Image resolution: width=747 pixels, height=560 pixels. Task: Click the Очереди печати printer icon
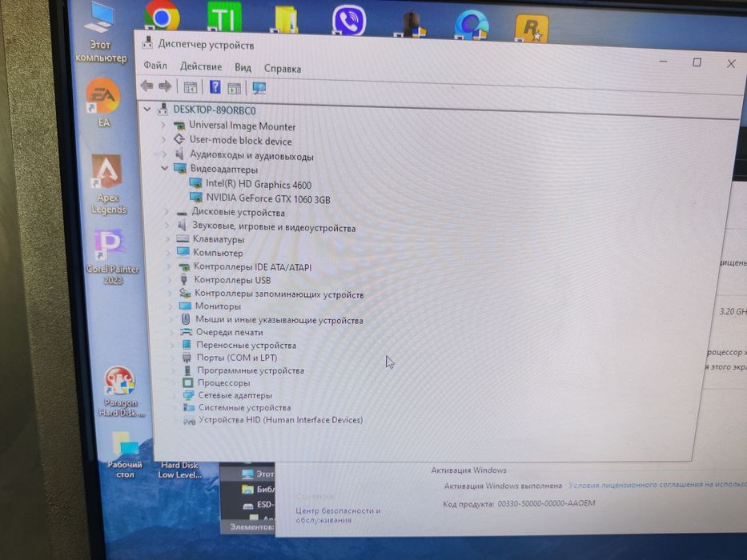186,332
